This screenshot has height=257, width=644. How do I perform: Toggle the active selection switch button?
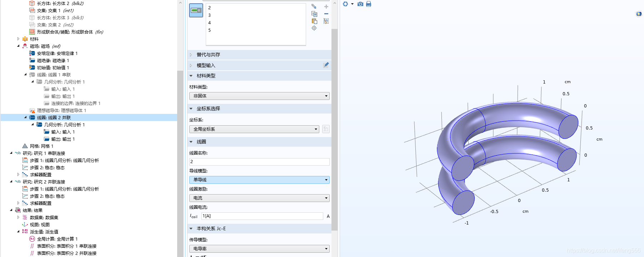196,10
